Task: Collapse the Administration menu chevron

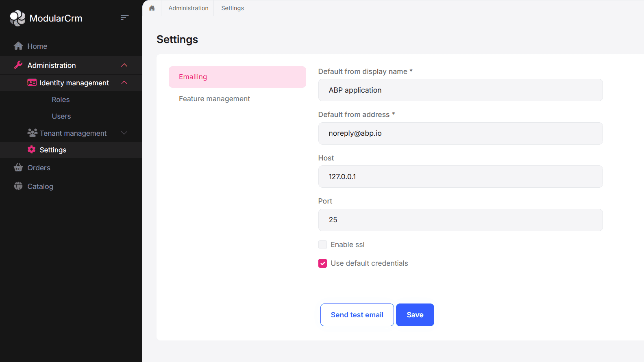Action: click(x=124, y=65)
